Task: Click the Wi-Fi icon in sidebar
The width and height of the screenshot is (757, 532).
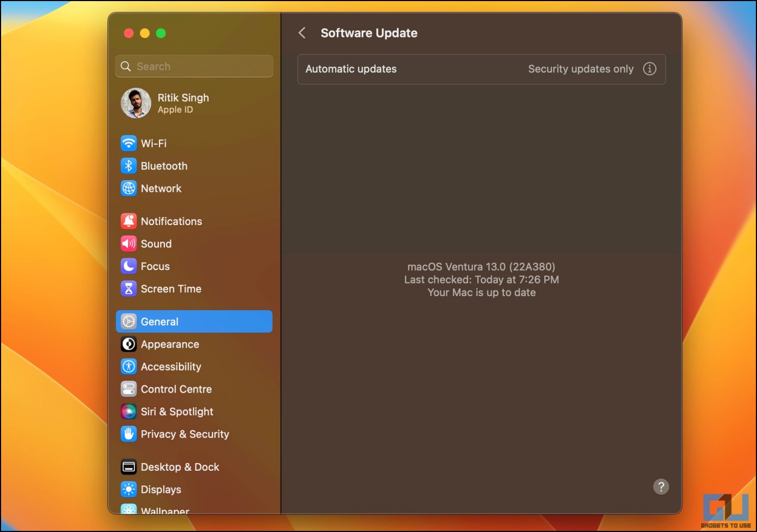Action: tap(129, 143)
